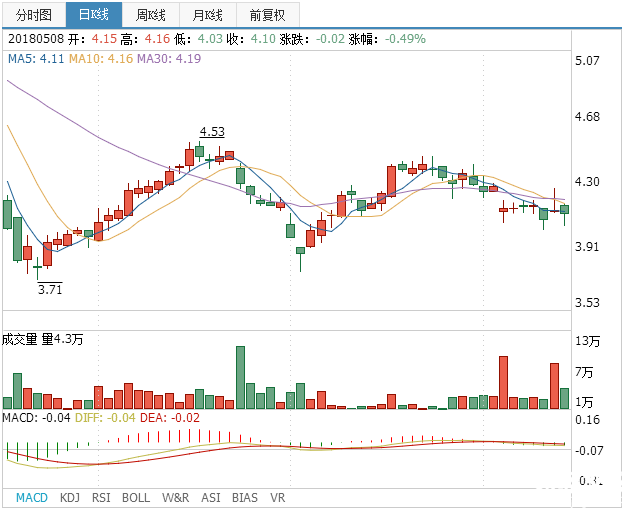629x513 pixels.
Task: Click the 涨幅 -0.49% value
Action: 387,39
